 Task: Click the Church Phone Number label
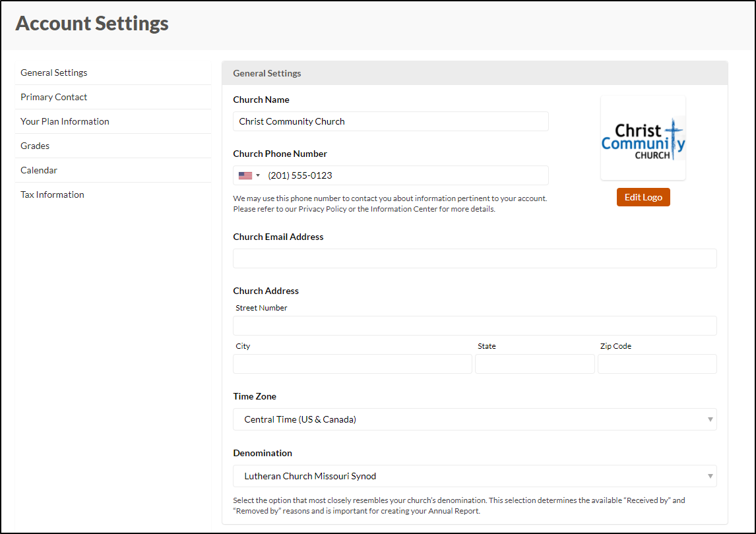[x=280, y=154]
